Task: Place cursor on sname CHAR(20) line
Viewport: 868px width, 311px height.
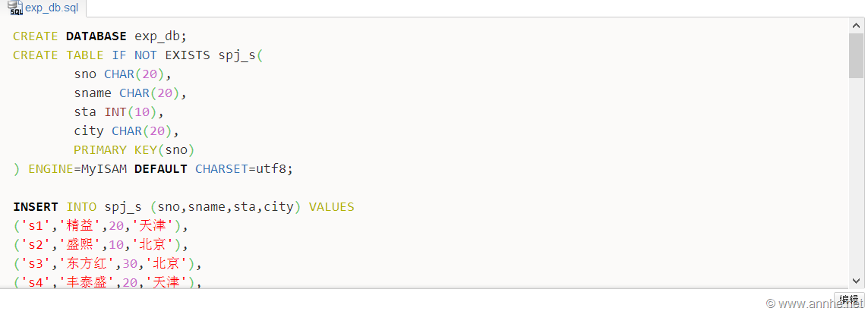Action: tap(130, 93)
